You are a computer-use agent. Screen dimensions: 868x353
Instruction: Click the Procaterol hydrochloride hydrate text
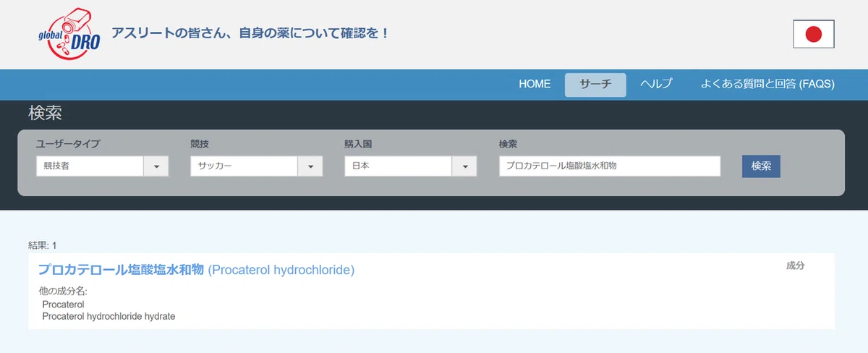coord(109,317)
